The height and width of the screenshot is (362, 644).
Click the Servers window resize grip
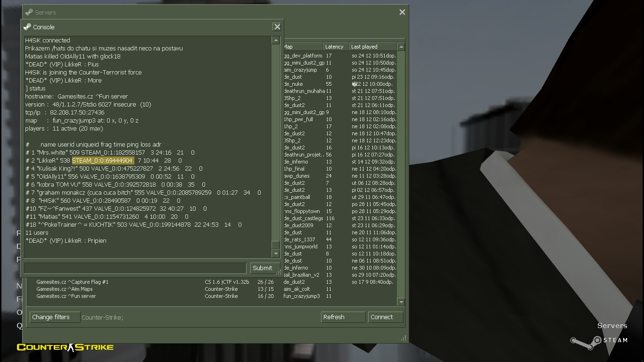[404, 338]
